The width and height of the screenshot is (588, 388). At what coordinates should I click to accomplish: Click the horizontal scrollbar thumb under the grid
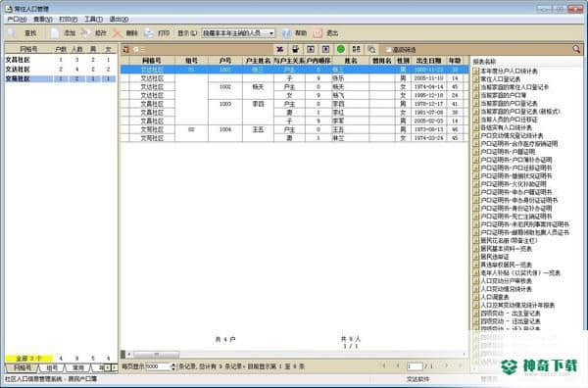pyautogui.click(x=157, y=354)
